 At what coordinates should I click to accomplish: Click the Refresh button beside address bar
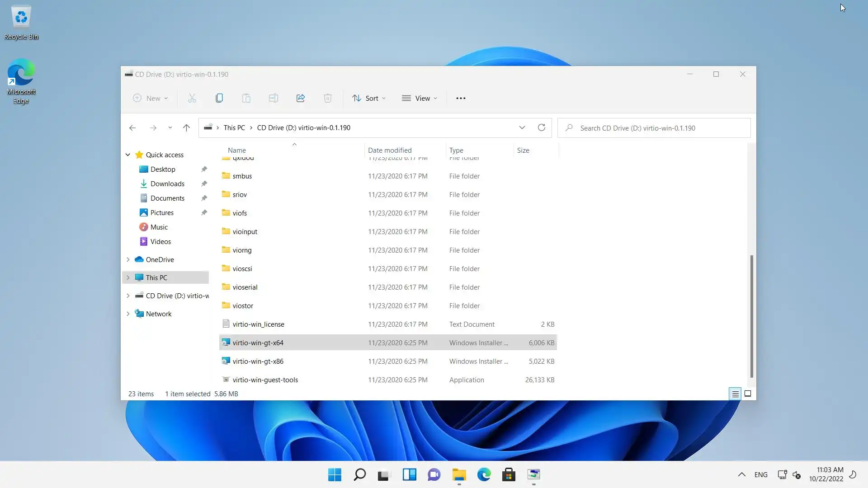point(541,127)
